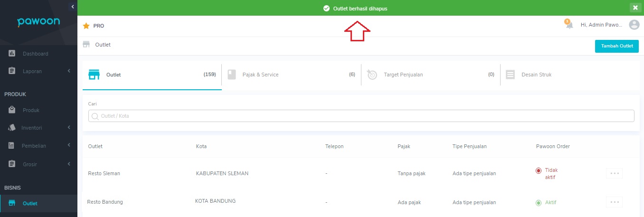Click the pawoon logo
This screenshot has height=217, width=644.
click(x=38, y=22)
